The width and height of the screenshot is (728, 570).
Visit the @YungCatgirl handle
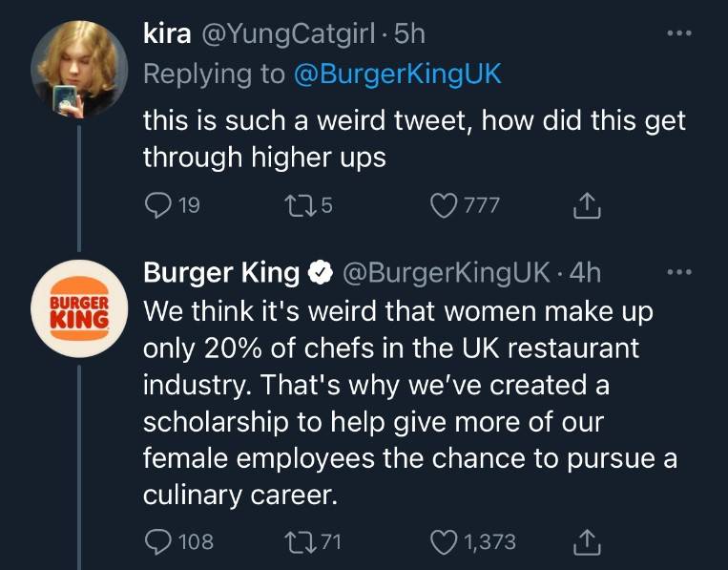click(286, 34)
